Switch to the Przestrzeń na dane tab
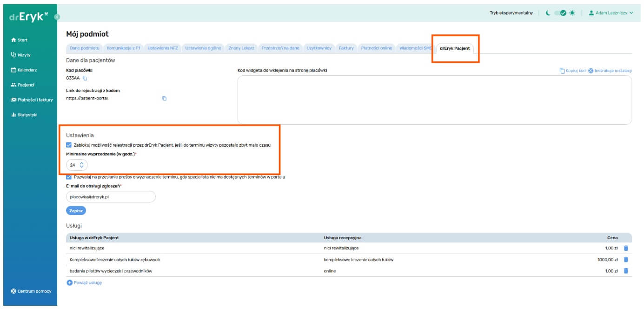The height and width of the screenshot is (309, 644). pyautogui.click(x=280, y=48)
